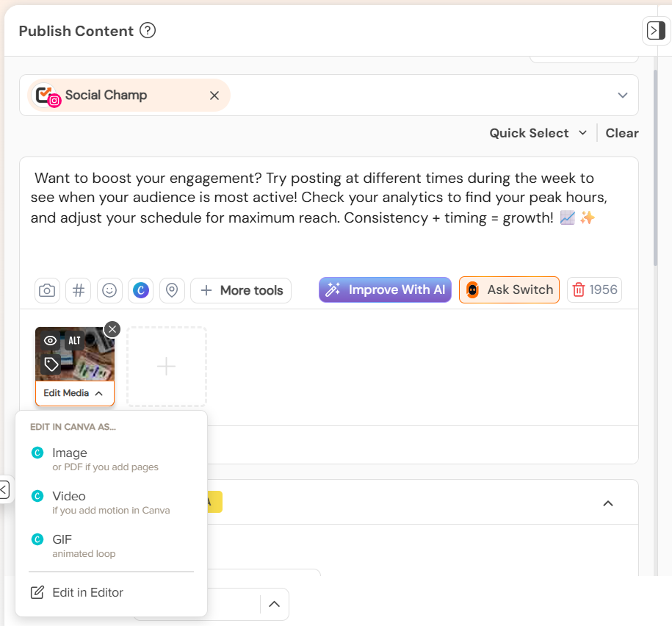Click the tag icon on image thumbnail

point(51,364)
